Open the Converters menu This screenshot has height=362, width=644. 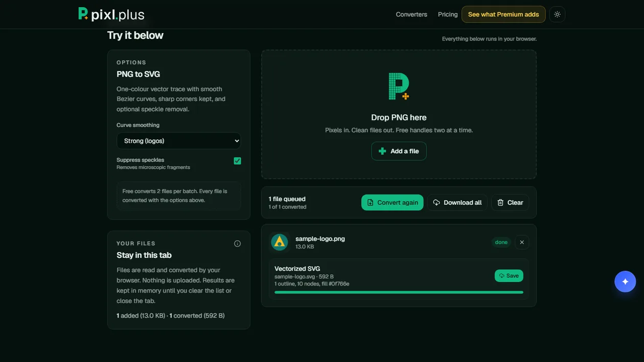click(x=411, y=14)
